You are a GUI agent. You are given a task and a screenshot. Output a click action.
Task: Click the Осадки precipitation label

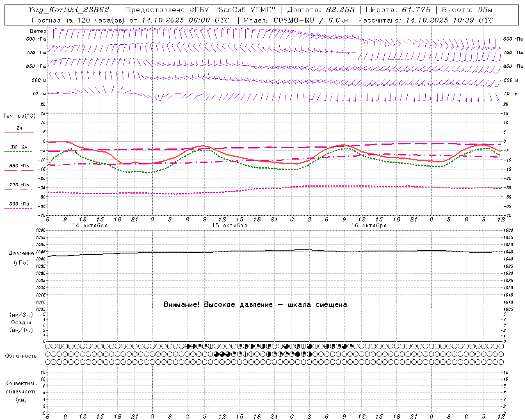pos(21,322)
